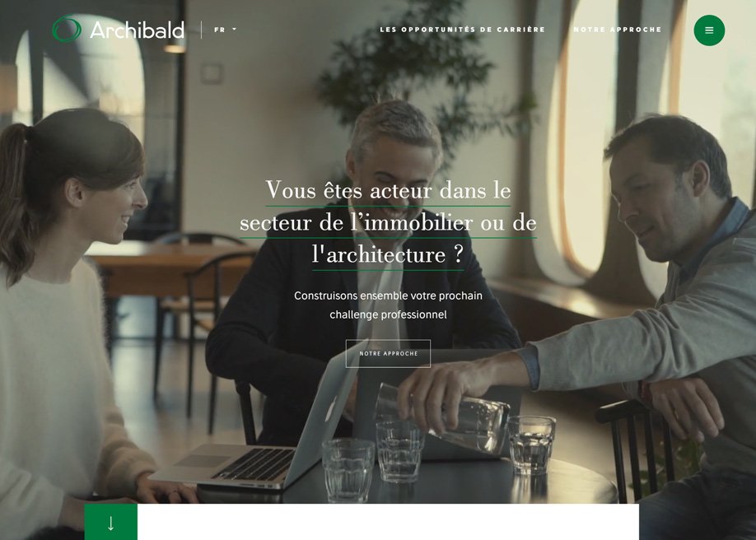Click the headline line "Vous êtes acteur dans le"
The width and height of the screenshot is (756, 540).
click(x=388, y=190)
